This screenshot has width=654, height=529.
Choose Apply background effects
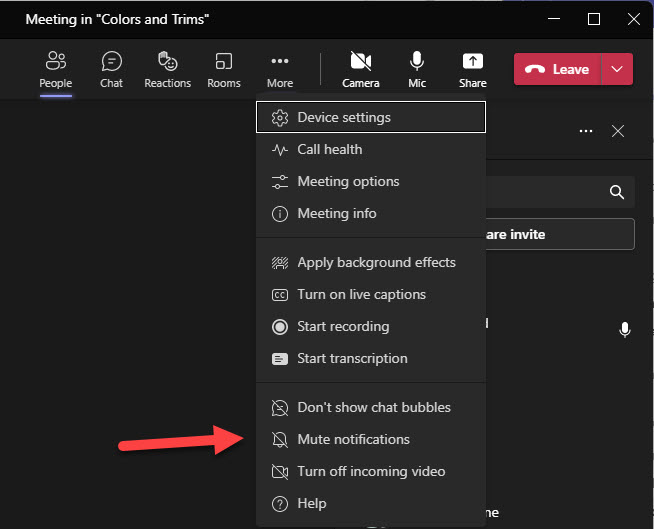376,262
